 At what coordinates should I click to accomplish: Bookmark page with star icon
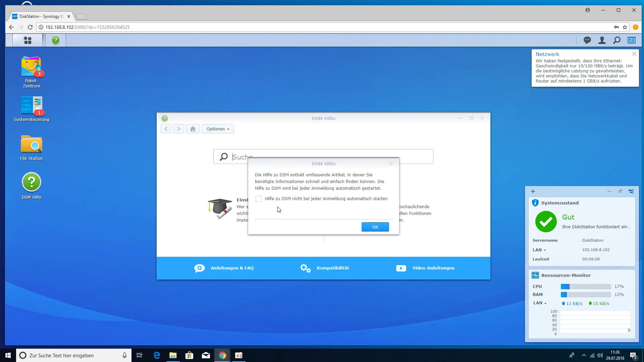[625, 27]
